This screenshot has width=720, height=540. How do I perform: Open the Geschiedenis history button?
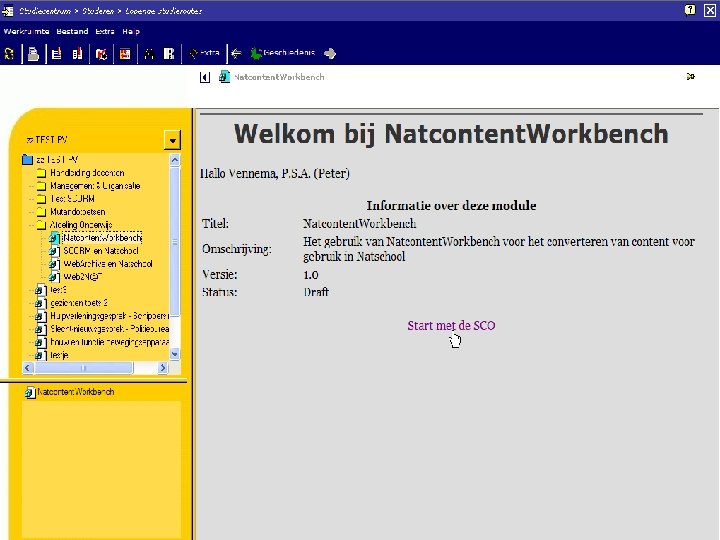[x=283, y=53]
